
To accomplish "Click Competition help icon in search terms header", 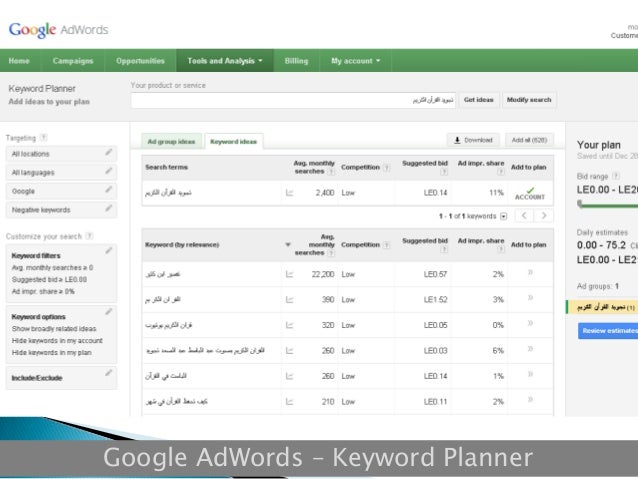I will (387, 167).
